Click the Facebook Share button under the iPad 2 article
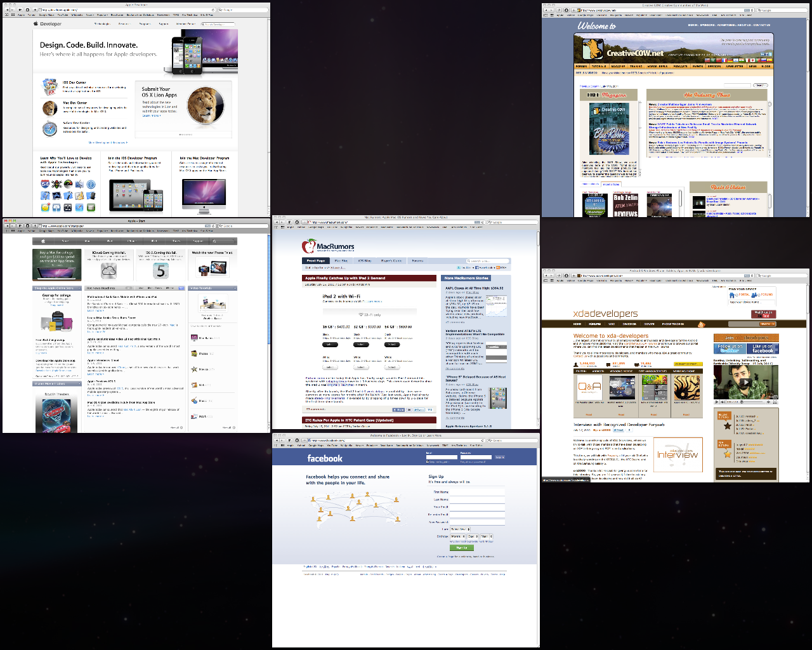This screenshot has height=650, width=812. (x=399, y=410)
